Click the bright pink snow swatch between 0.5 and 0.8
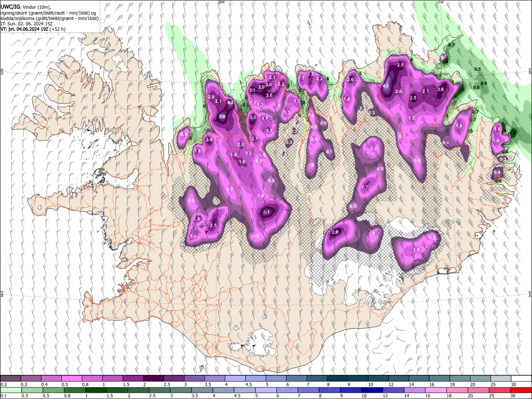 click(x=71, y=379)
